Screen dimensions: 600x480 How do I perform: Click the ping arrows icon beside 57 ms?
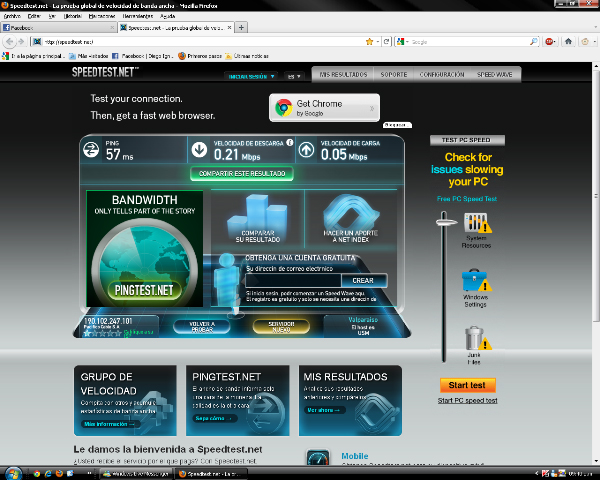pyautogui.click(x=91, y=150)
